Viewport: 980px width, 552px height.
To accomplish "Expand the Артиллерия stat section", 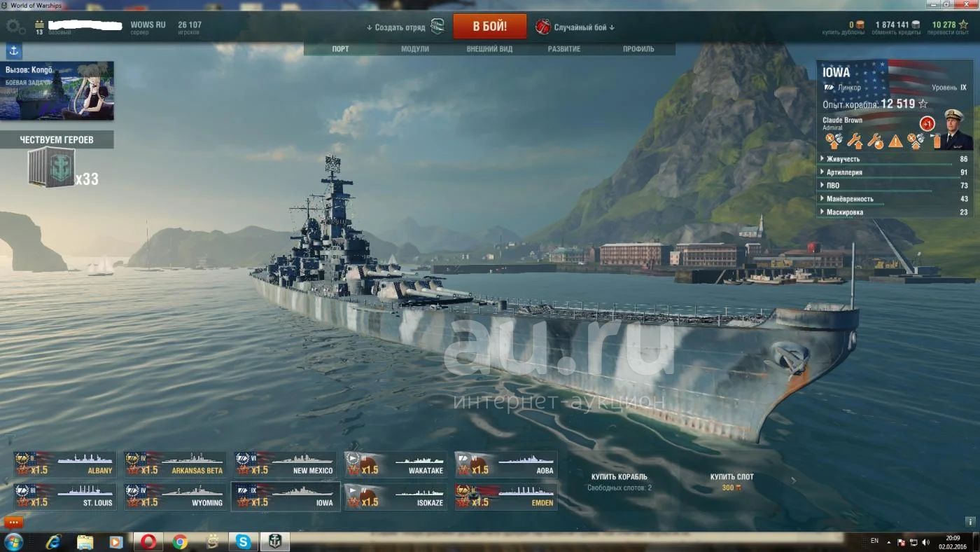I will click(x=895, y=172).
